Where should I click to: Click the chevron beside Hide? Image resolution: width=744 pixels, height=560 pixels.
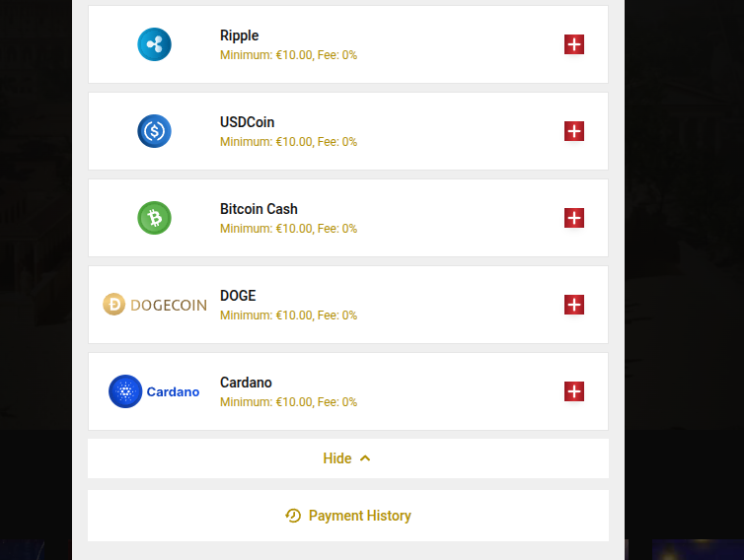365,458
